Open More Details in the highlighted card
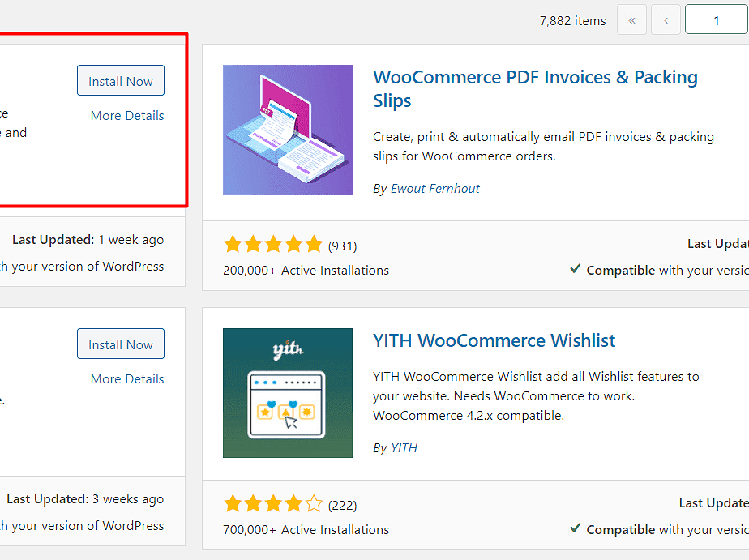 click(x=127, y=116)
